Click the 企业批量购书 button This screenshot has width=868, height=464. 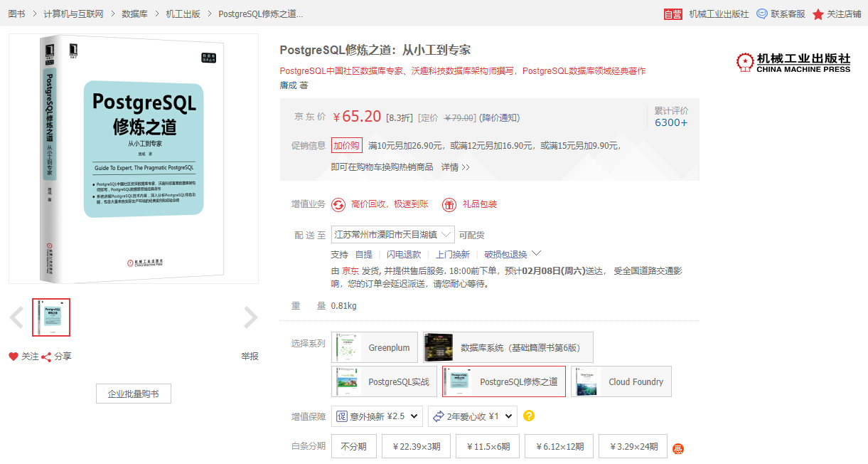[134, 394]
